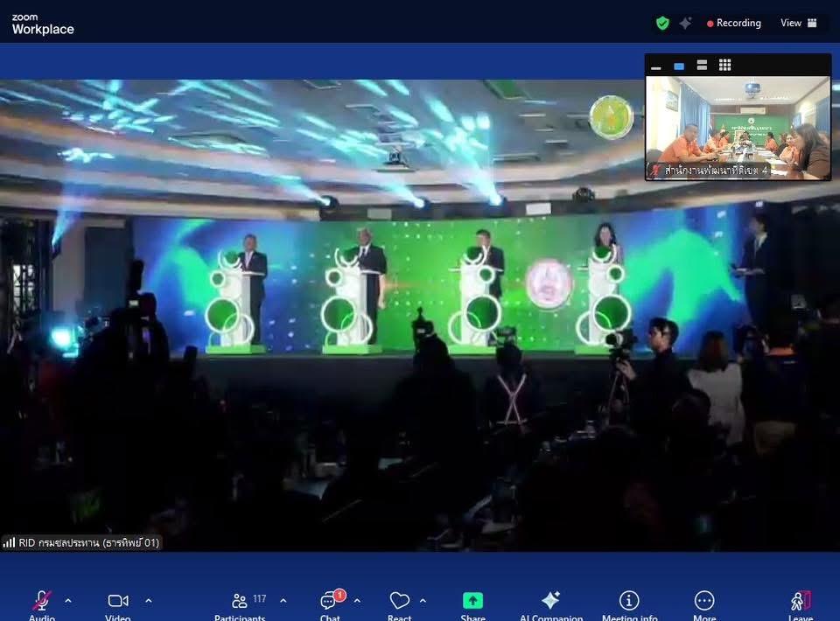Click the green Share screen button

click(472, 602)
